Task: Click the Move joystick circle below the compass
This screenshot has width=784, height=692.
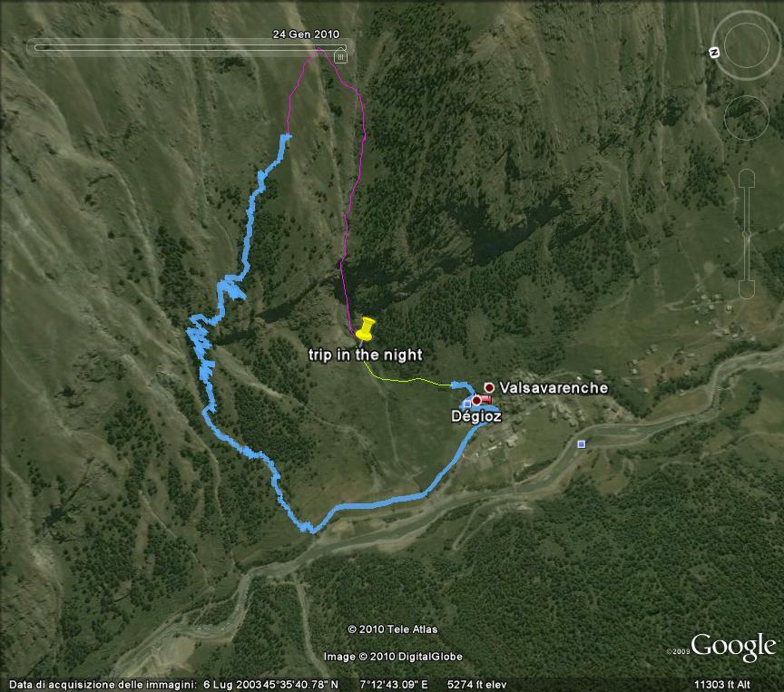Action: tap(746, 118)
